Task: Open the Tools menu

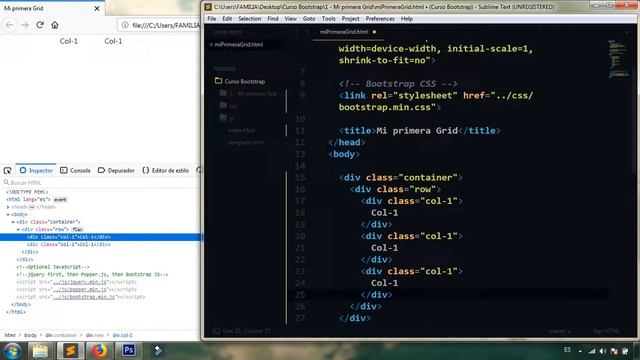Action: [329, 19]
